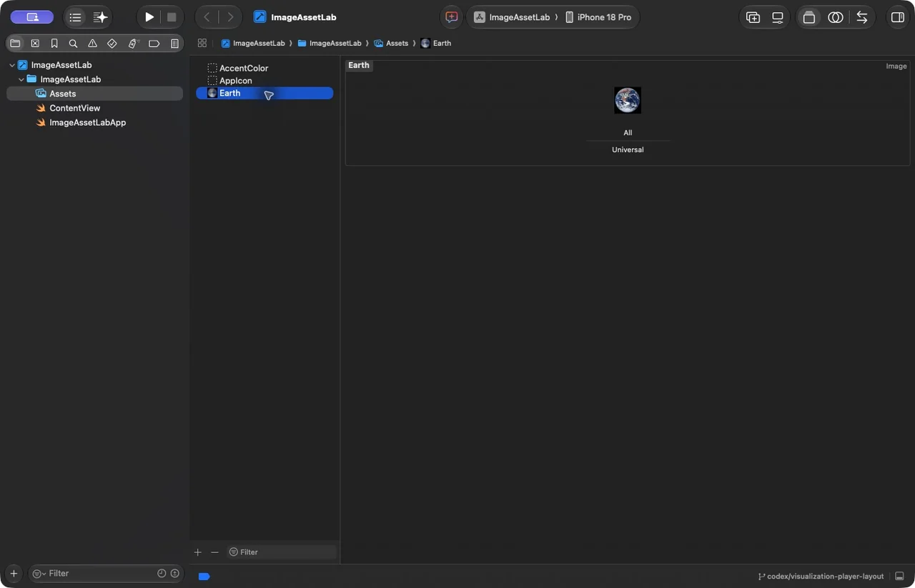Open the Assets breadcrumb menu

[391, 43]
